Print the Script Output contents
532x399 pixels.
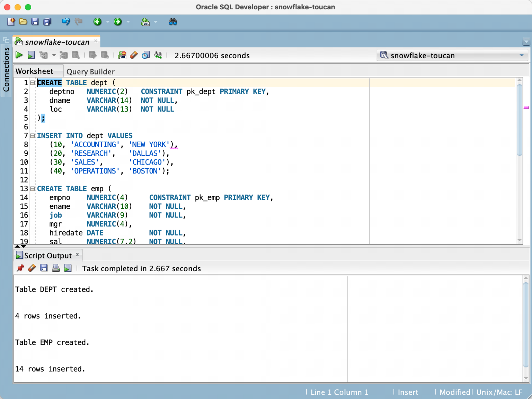coord(56,268)
